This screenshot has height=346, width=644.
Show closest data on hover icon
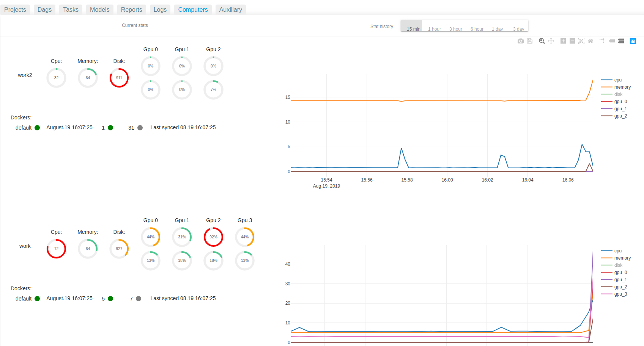point(612,41)
